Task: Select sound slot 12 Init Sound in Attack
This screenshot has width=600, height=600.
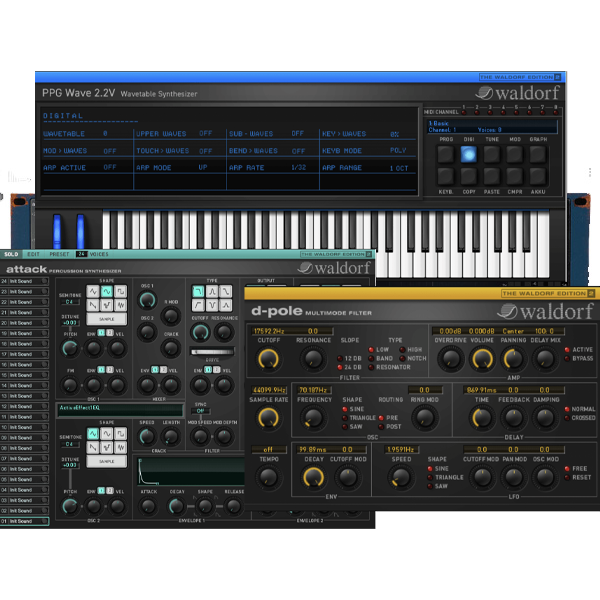Action: pos(24,406)
